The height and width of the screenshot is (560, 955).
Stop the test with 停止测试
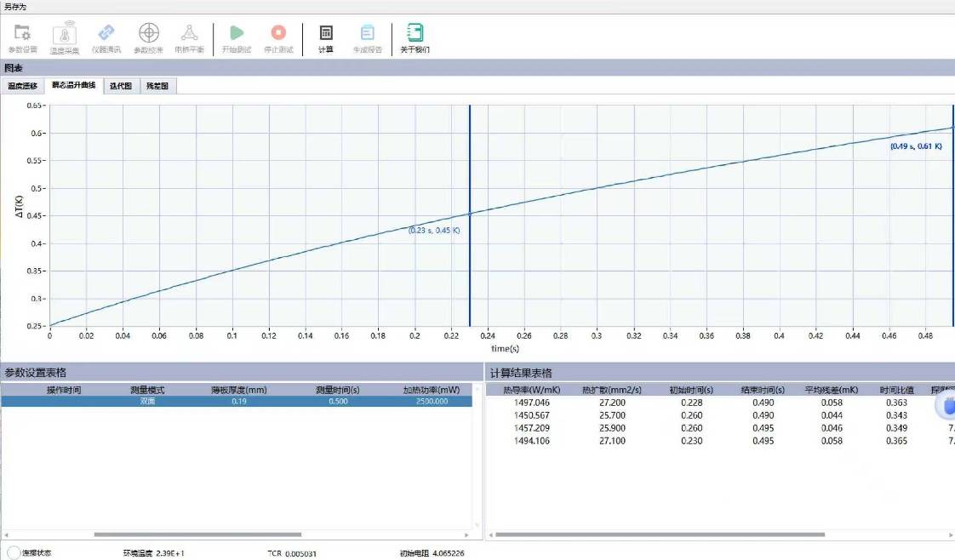pyautogui.click(x=278, y=38)
